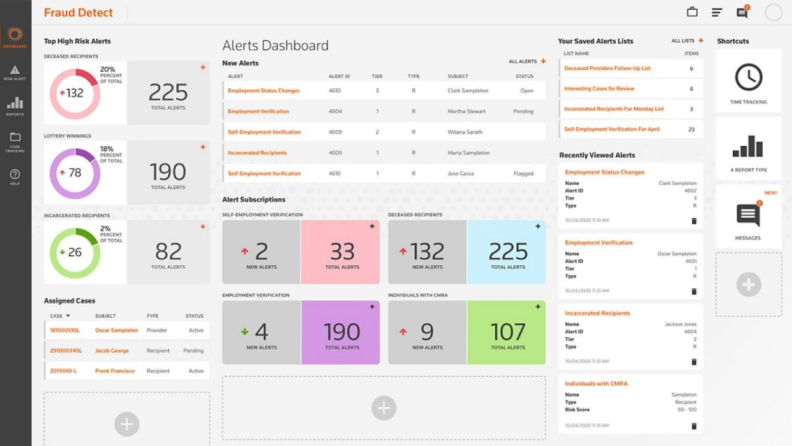The image size is (792, 446).
Task: Open the Messages shortcut tile
Action: (748, 217)
